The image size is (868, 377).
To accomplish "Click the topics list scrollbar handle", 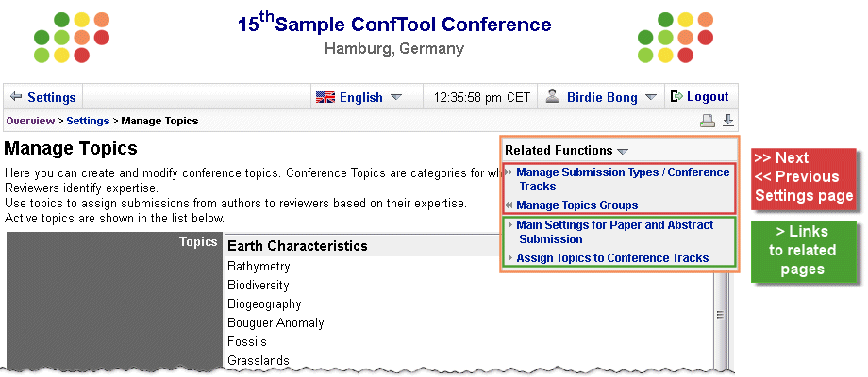I will (x=720, y=315).
